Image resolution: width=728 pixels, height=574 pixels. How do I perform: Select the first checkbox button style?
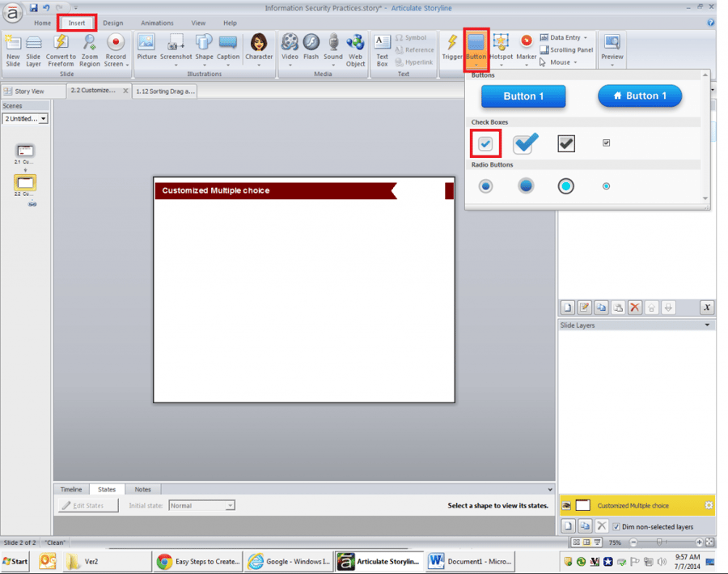(485, 143)
